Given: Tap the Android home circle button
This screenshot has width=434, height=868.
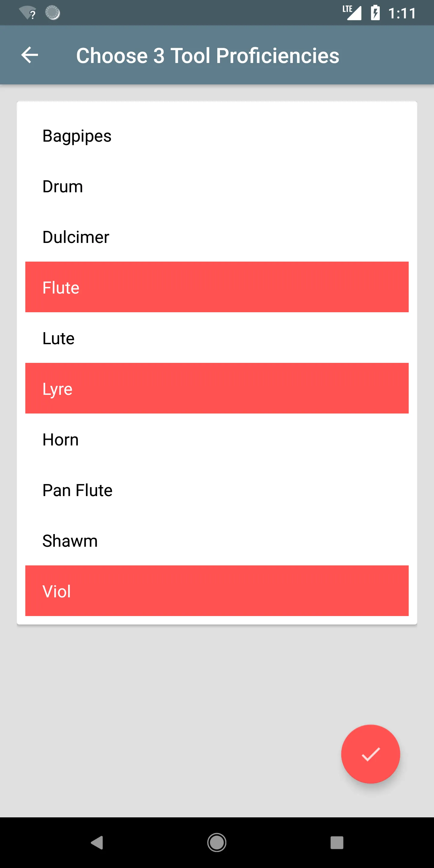Looking at the screenshot, I should pyautogui.click(x=217, y=842).
